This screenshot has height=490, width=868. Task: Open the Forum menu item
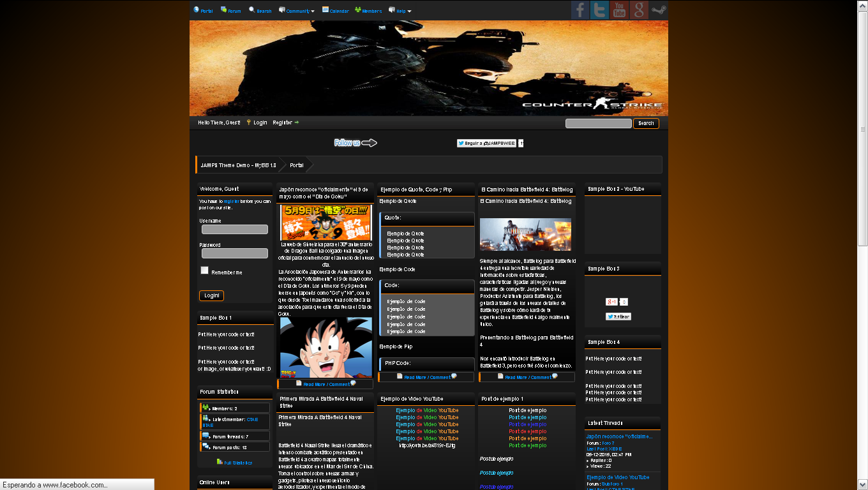[231, 11]
